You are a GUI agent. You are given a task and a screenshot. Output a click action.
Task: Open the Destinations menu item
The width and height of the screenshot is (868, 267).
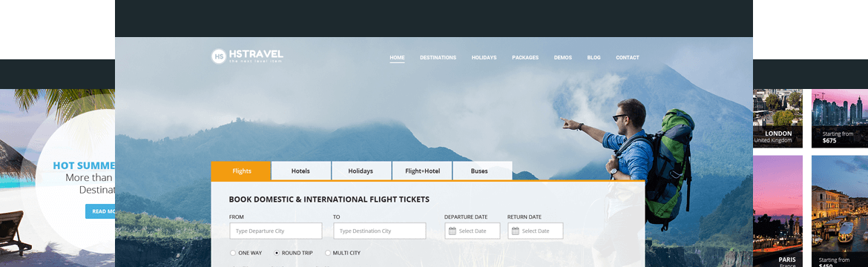(x=438, y=58)
